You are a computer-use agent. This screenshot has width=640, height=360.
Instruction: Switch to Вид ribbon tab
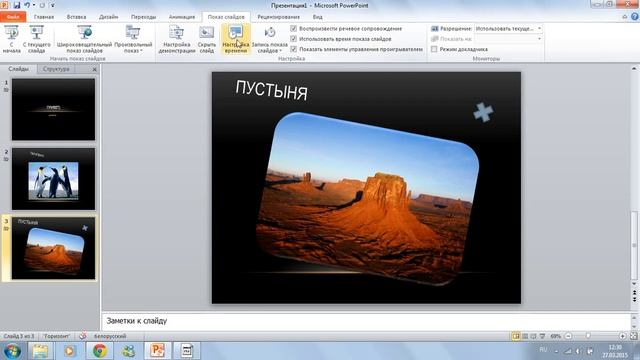click(318, 17)
